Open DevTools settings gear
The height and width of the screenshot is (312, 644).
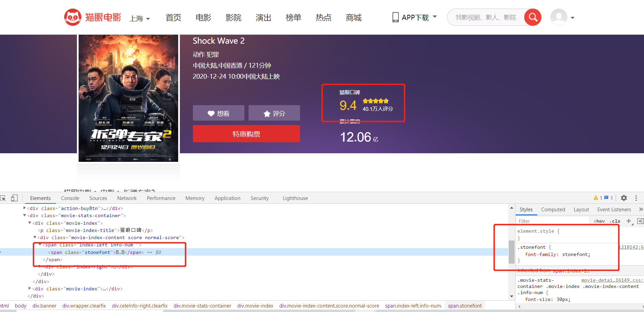coord(624,198)
